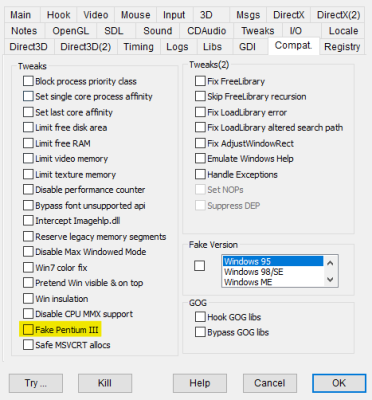Enable Limit texture memory
372x400 pixels.
[x=28, y=174]
